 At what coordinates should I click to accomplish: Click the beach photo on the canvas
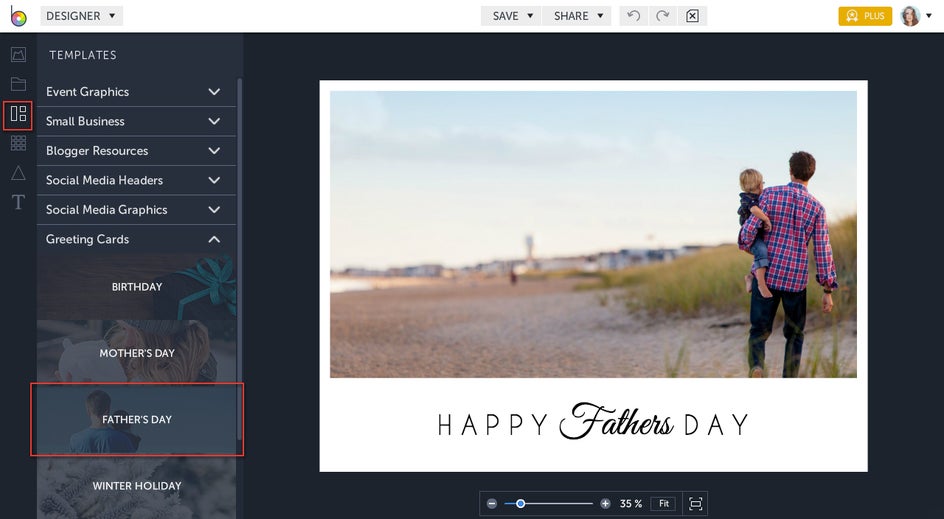pyautogui.click(x=593, y=234)
